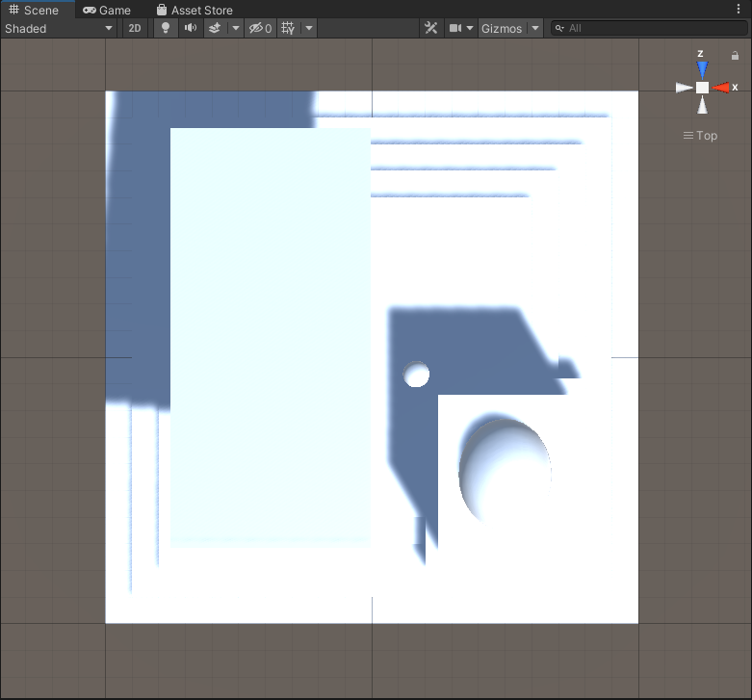Mute scene audio using the speaker icon
This screenshot has width=752, height=700.
[191, 28]
